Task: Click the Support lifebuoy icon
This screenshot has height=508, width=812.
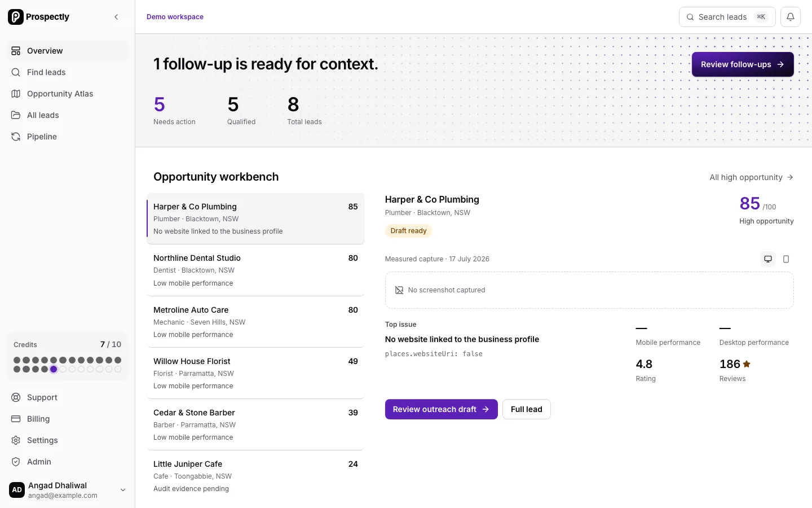Action: [x=16, y=397]
